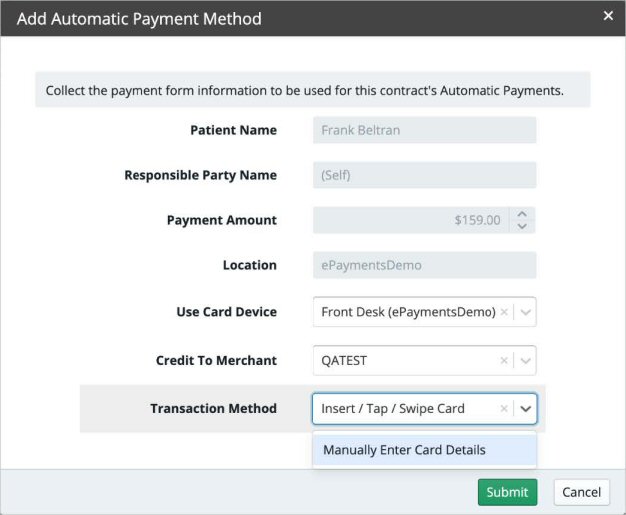The width and height of the screenshot is (626, 515).
Task: Click the Patient Name field
Action: click(x=424, y=130)
